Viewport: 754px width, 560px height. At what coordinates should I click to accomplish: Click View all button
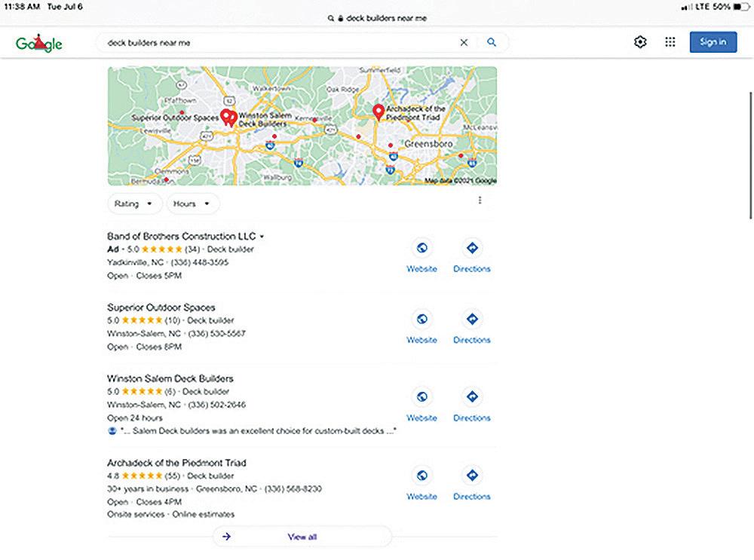(302, 537)
